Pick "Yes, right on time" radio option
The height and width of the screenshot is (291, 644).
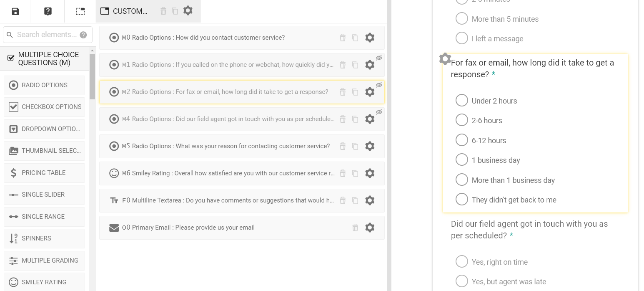[x=461, y=262]
